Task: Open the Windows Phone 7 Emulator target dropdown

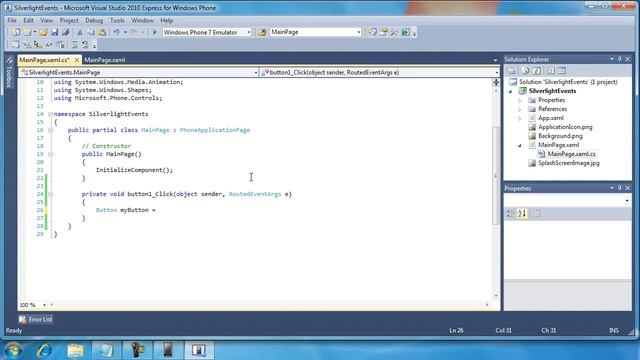Action: (249, 32)
